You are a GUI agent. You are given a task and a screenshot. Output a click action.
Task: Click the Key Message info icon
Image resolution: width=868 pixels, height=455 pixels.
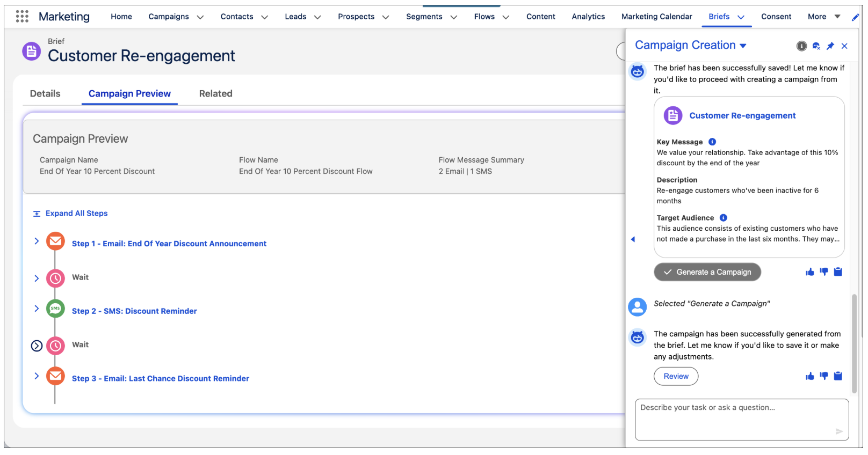coord(712,142)
